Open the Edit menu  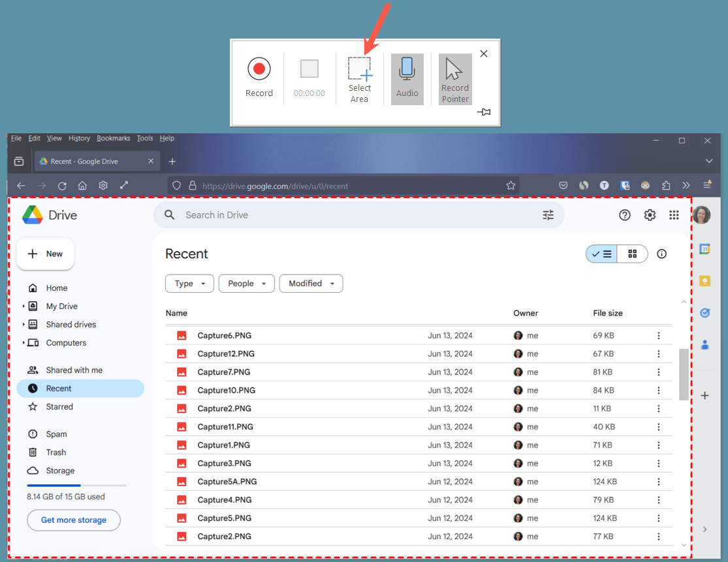pos(34,138)
